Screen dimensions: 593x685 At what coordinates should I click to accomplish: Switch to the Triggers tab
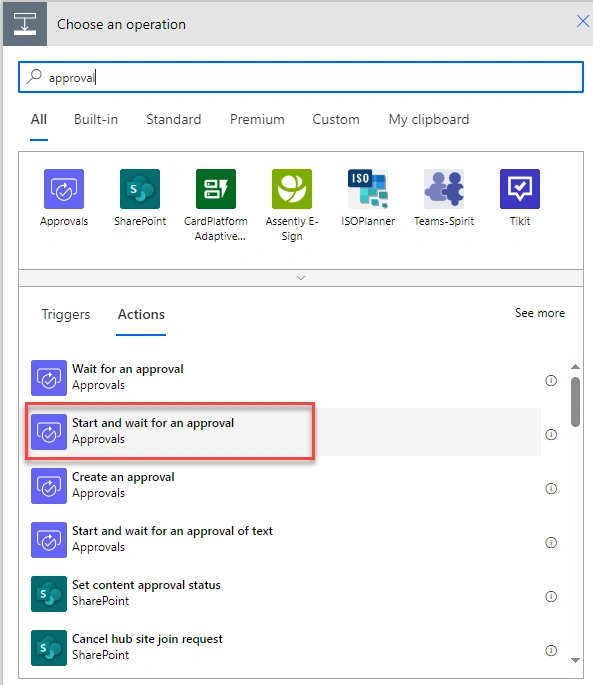tap(66, 314)
